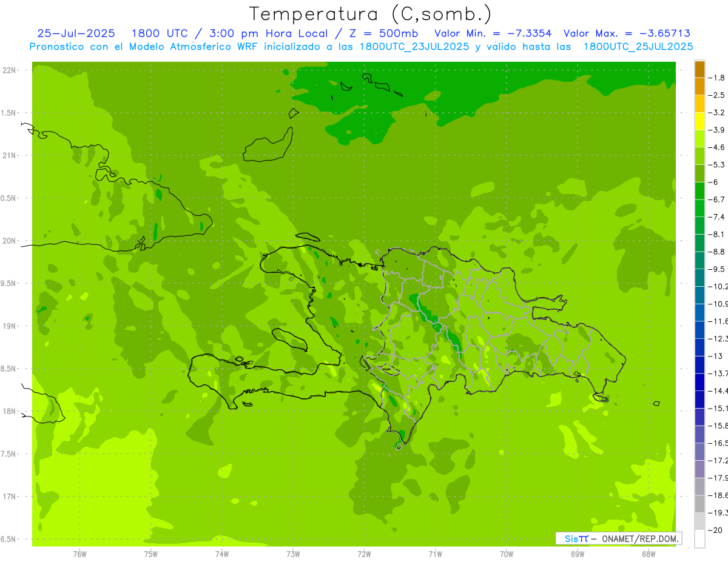
Task: Select the white swatch below -20
Action: [699, 538]
